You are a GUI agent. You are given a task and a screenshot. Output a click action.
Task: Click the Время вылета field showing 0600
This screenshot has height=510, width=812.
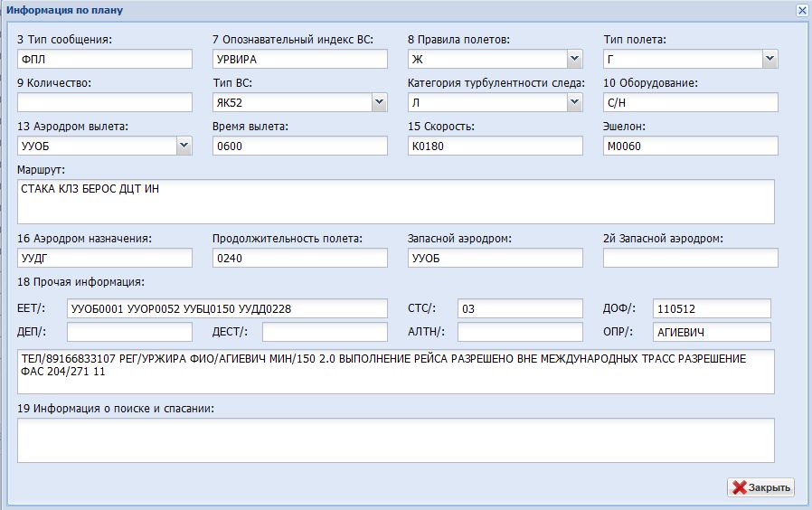coord(300,146)
